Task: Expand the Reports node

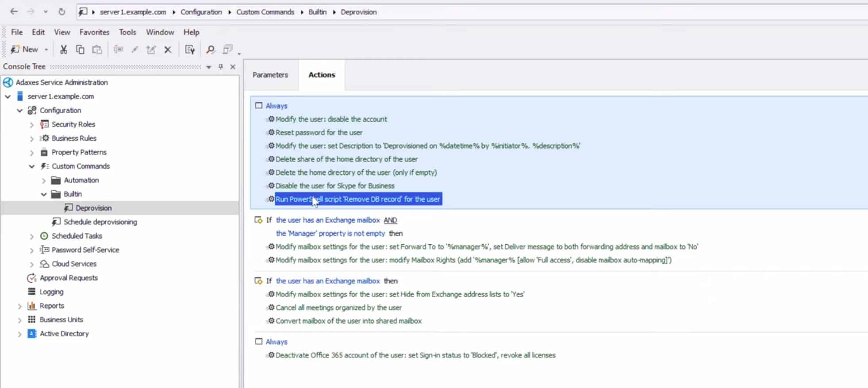Action: tap(20, 306)
